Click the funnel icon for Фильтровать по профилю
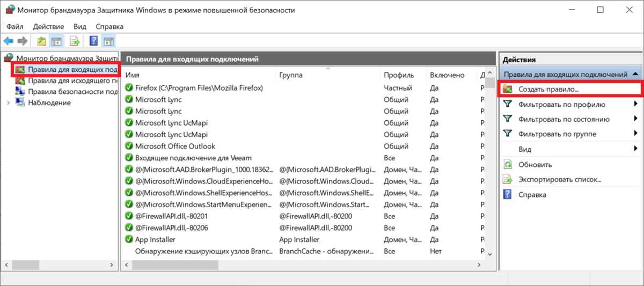Viewport: 644px width, 286px height. (x=507, y=104)
